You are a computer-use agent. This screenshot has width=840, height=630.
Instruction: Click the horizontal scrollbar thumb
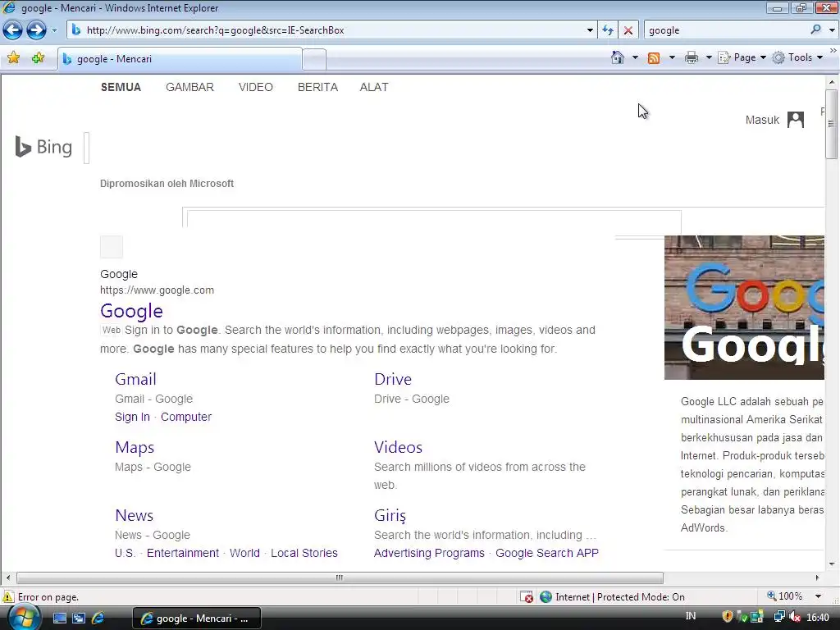click(340, 577)
